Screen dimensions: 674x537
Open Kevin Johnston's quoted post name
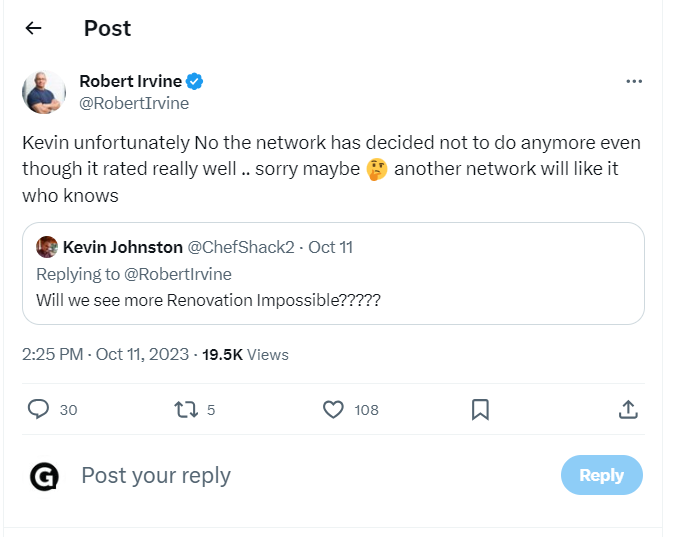pyautogui.click(x=122, y=247)
